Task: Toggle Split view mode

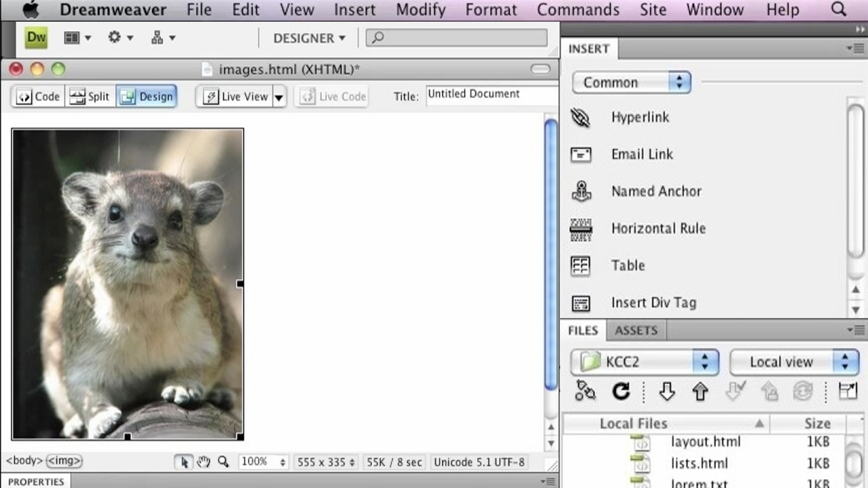Action: tap(90, 97)
